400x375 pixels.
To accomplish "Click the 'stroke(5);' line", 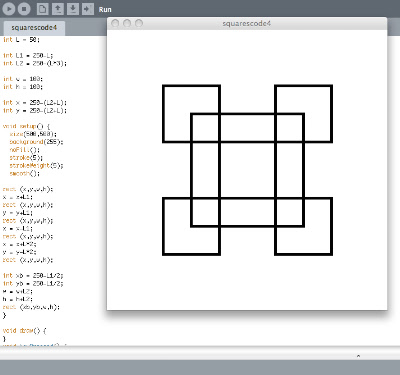I will (26, 157).
